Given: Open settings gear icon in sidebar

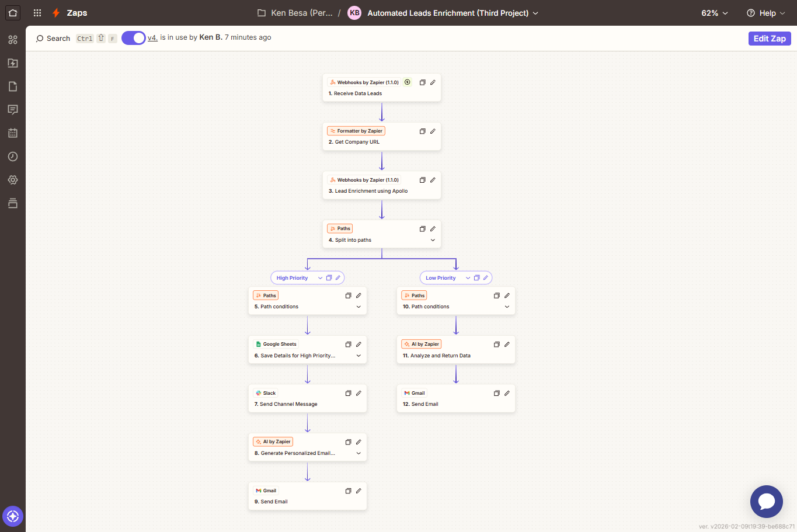Looking at the screenshot, I should (x=13, y=180).
